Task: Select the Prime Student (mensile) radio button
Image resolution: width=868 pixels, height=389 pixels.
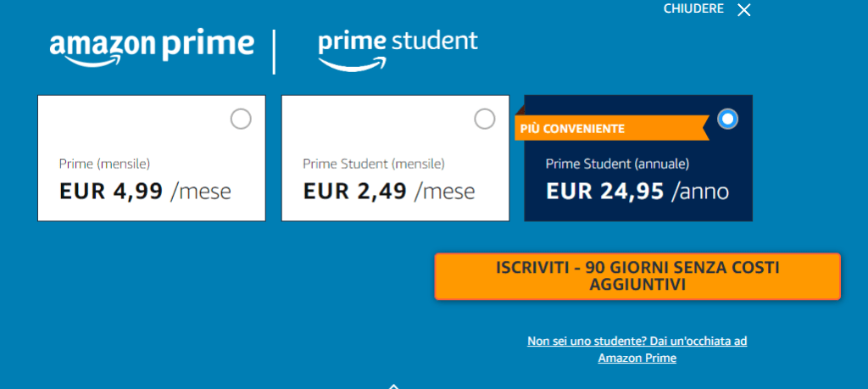Action: (x=485, y=119)
